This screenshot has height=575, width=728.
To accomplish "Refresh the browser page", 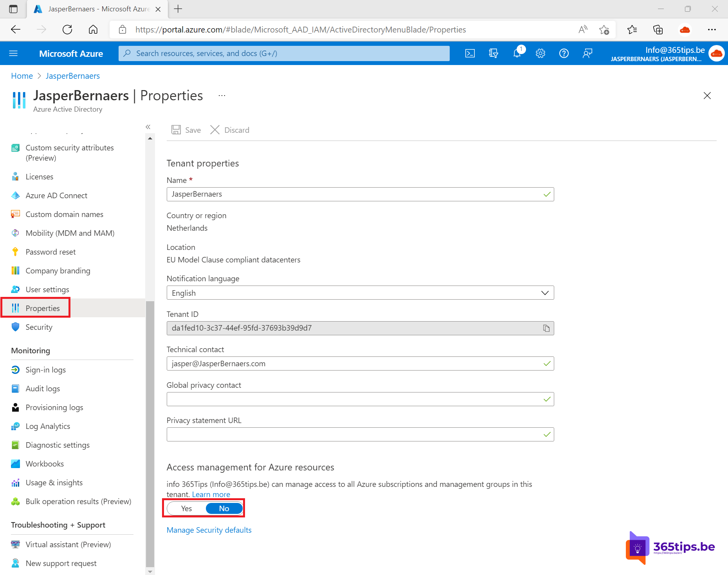I will (x=67, y=30).
